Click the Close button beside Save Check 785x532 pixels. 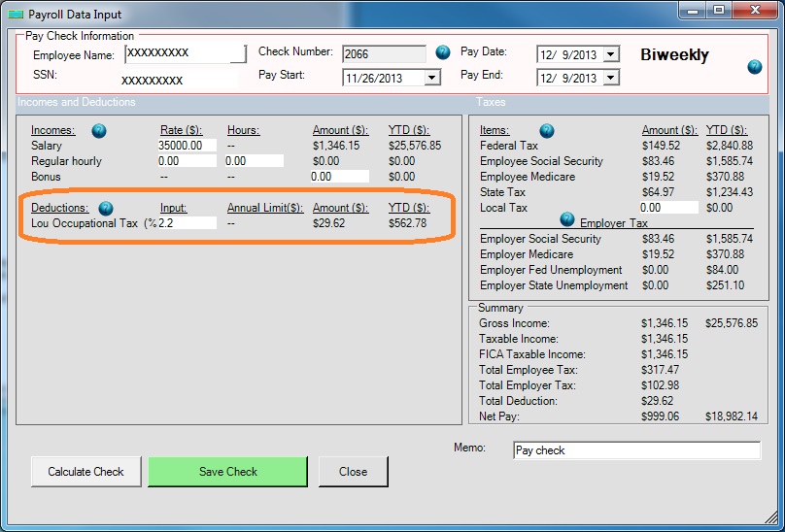coord(353,472)
